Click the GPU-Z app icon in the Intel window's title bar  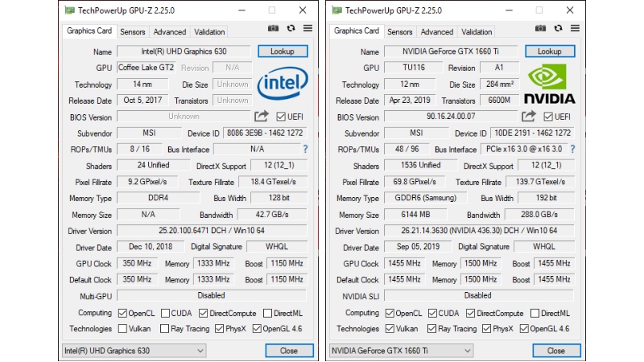pos(69,10)
